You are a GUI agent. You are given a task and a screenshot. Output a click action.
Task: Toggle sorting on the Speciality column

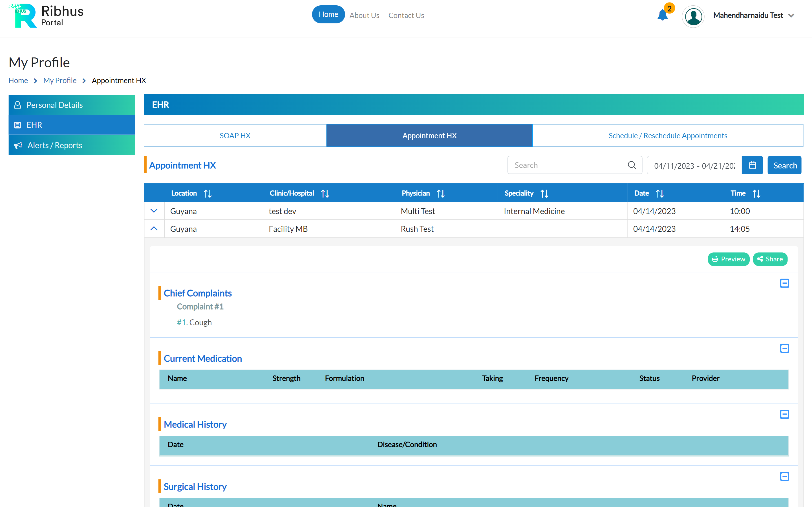coord(544,193)
